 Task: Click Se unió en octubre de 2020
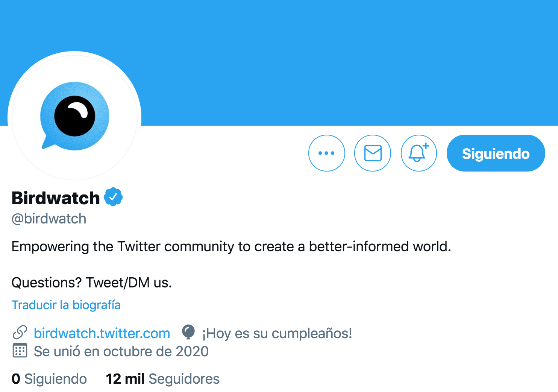[121, 351]
